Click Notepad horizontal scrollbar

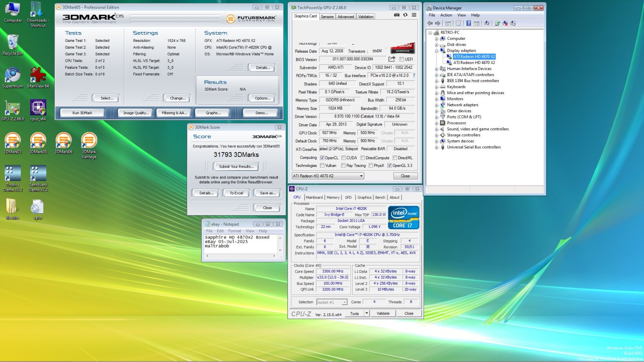[240, 256]
